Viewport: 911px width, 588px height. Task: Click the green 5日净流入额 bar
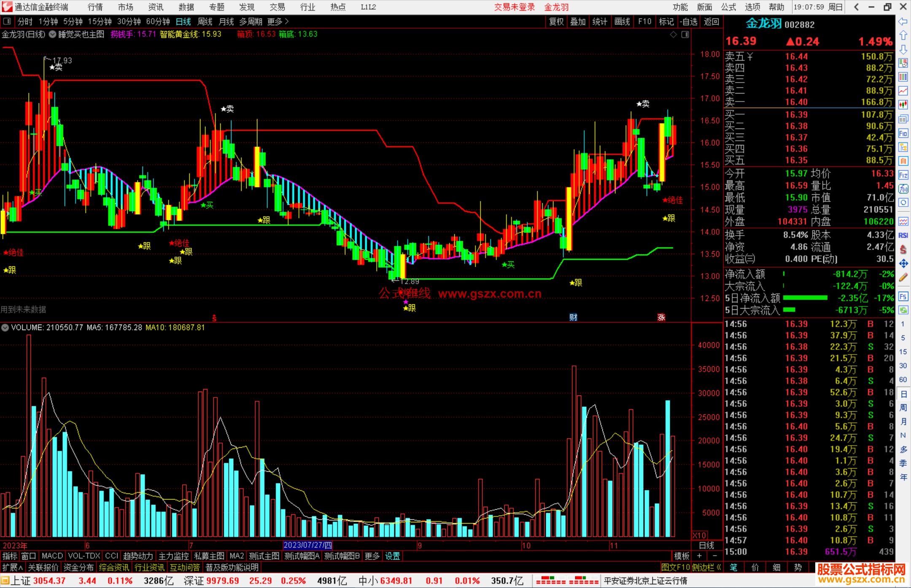(805, 298)
